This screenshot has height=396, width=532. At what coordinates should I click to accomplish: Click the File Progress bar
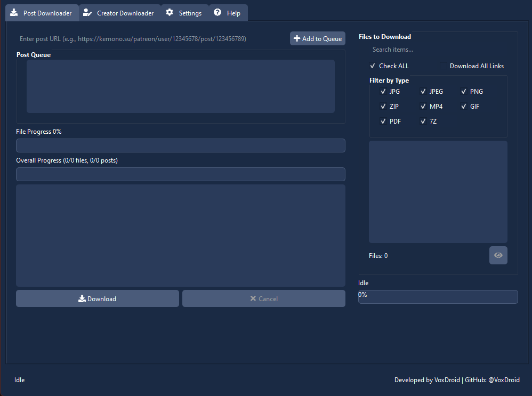180,145
